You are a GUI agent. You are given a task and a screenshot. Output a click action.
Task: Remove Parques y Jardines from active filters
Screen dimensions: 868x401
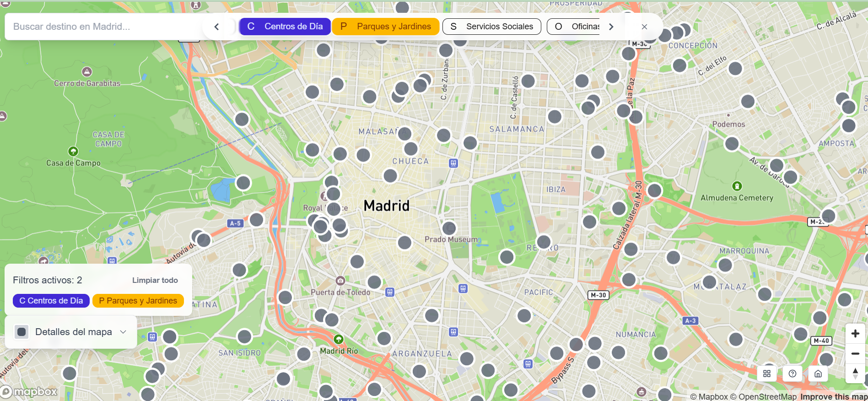[x=138, y=301]
